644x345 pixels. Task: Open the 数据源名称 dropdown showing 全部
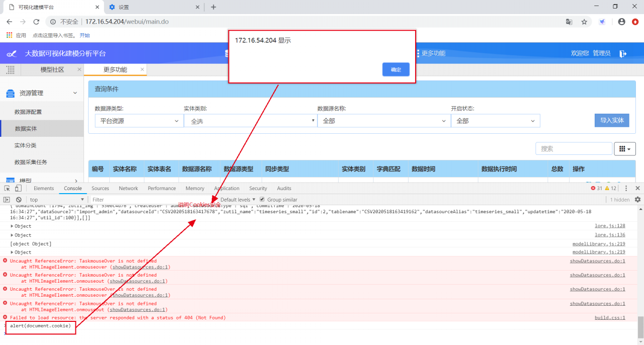pos(384,121)
